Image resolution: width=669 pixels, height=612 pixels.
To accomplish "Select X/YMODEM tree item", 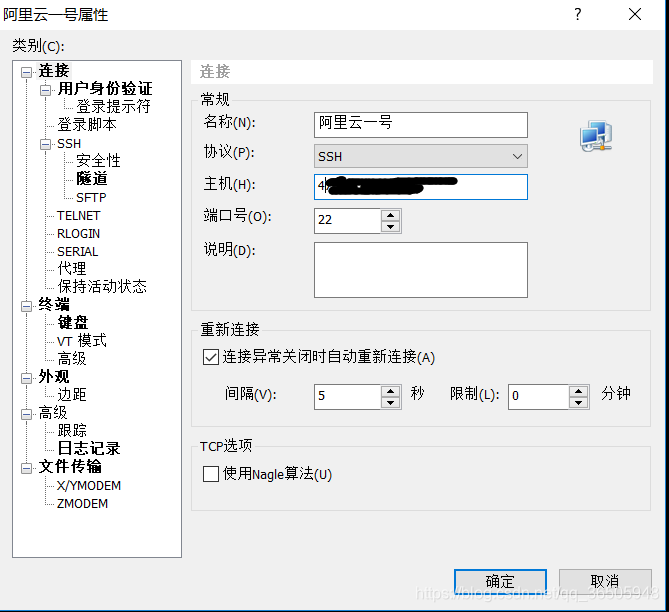I will 89,486.
